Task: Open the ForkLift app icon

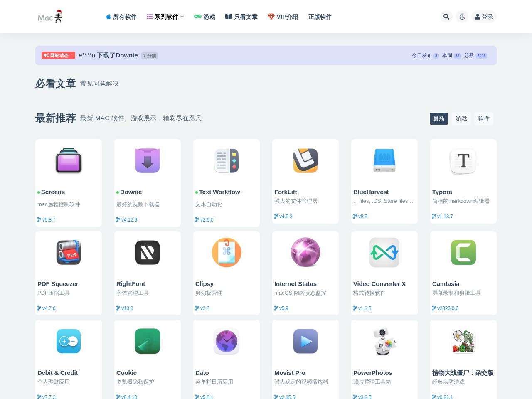Action: point(305,160)
